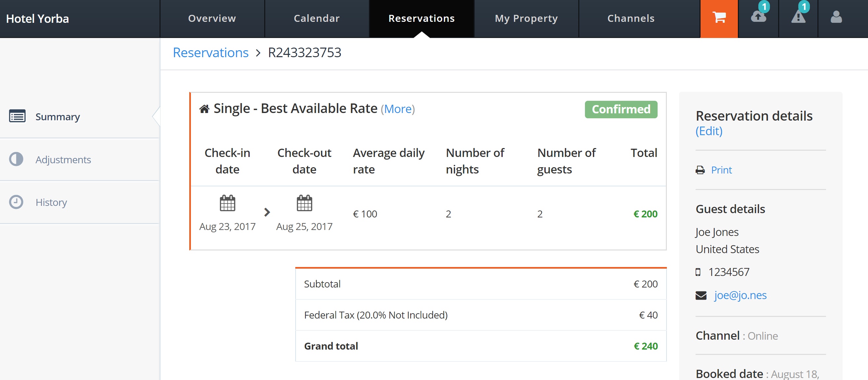This screenshot has width=868, height=380.
Task: Click the Grand total label
Action: pos(331,346)
